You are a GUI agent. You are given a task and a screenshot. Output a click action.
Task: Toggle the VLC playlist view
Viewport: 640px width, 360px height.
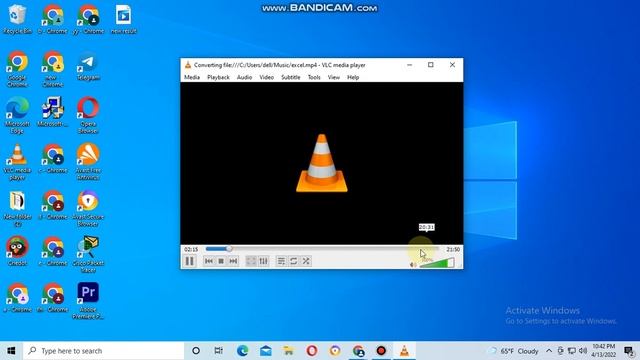coord(281,261)
